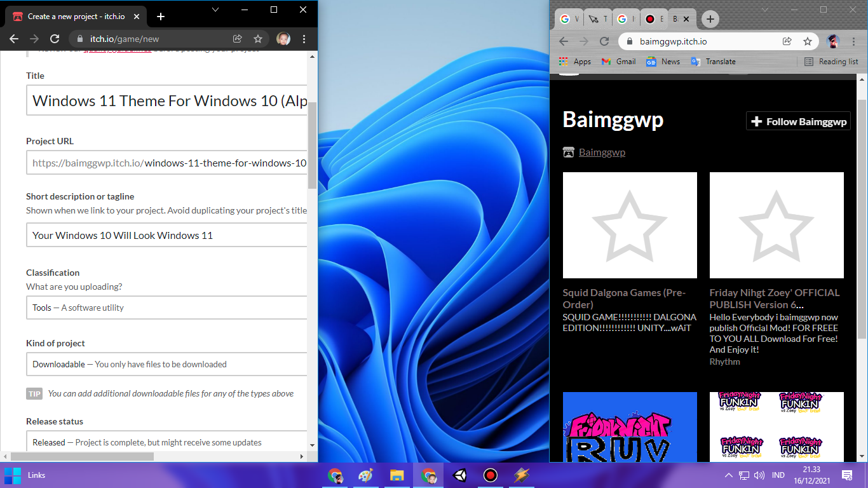
Task: Open Friday Nihgt Zoey' OFFICIAL PUBLISH title
Action: 775,299
